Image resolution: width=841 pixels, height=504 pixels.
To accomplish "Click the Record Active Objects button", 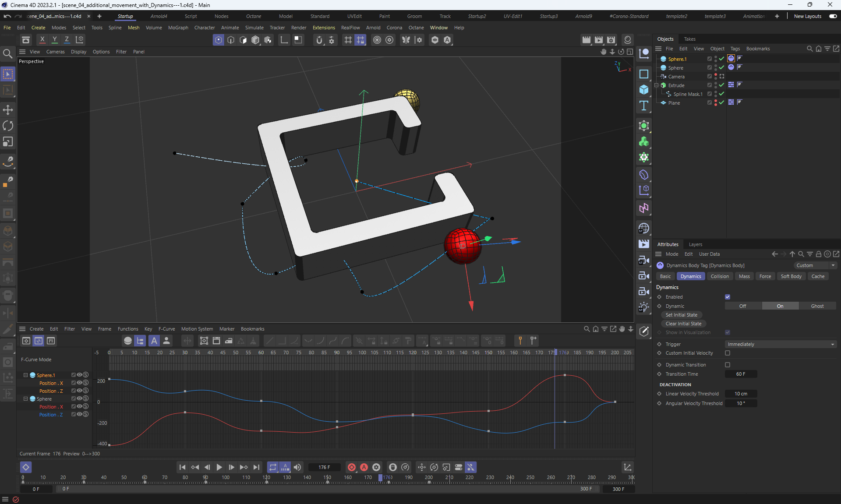I will [351, 467].
